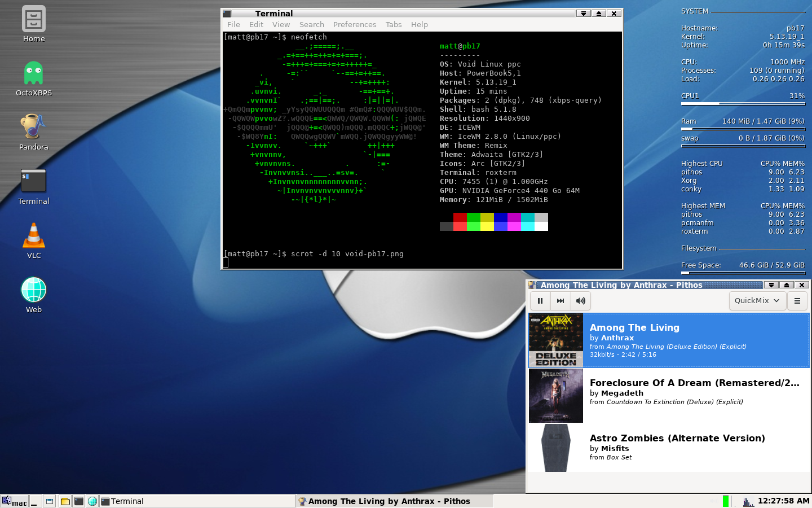This screenshot has height=508, width=812.
Task: Click the Terminal title bar window icon
Action: tap(227, 14)
